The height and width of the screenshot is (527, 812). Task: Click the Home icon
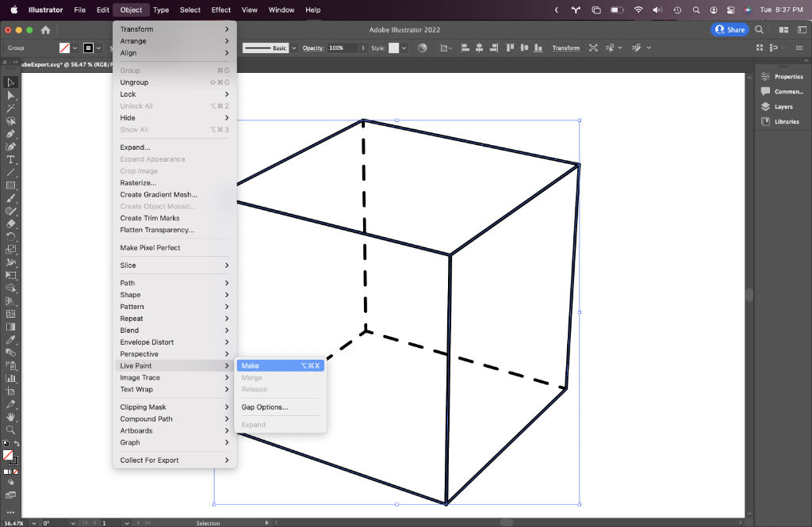45,30
